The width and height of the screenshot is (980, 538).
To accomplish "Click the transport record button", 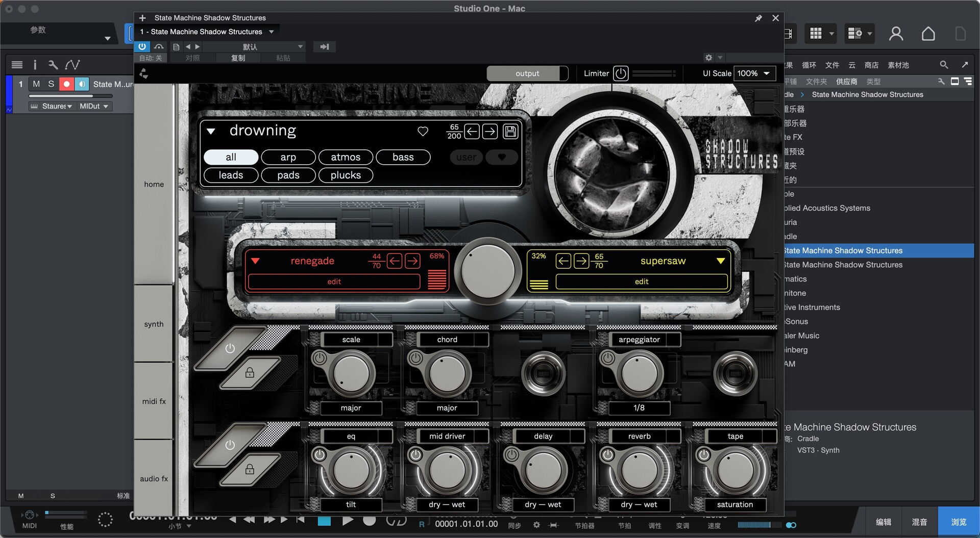I will tap(370, 521).
